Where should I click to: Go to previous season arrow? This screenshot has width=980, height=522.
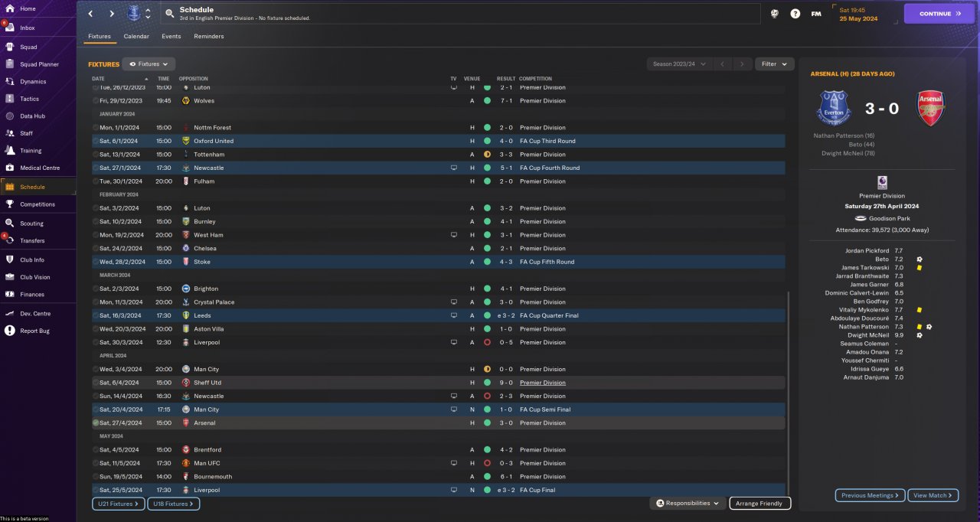pyautogui.click(x=722, y=64)
